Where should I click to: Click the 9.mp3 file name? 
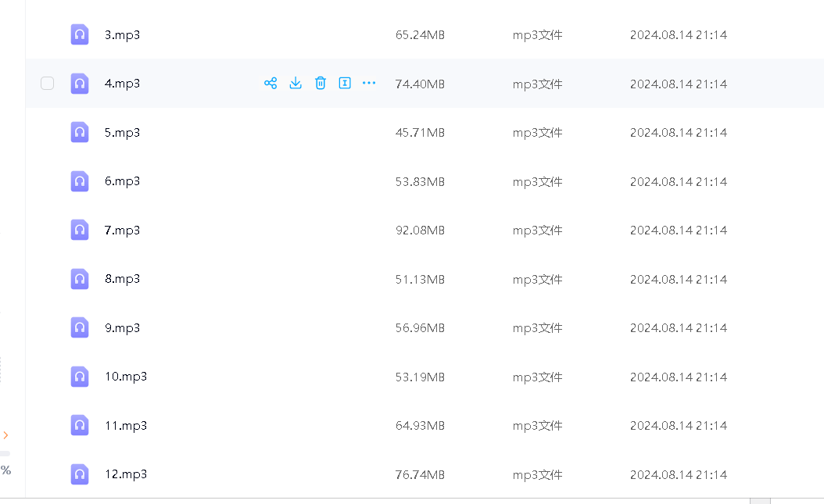122,328
